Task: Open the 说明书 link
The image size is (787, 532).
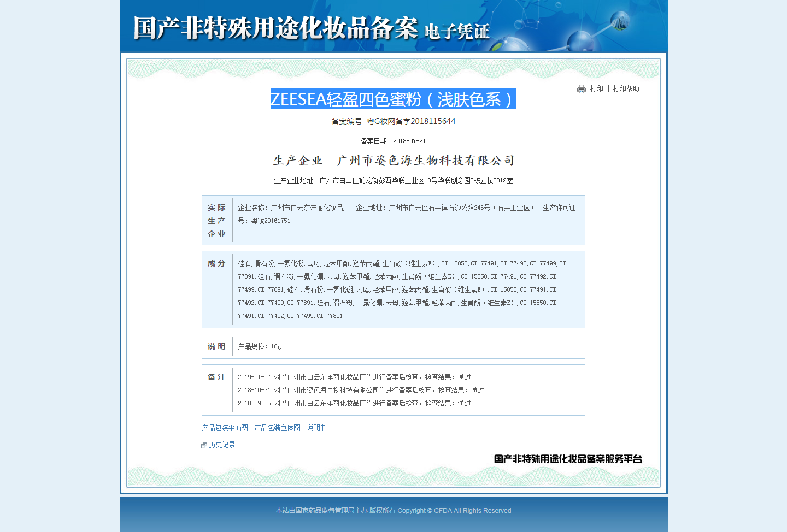Action: tap(316, 428)
